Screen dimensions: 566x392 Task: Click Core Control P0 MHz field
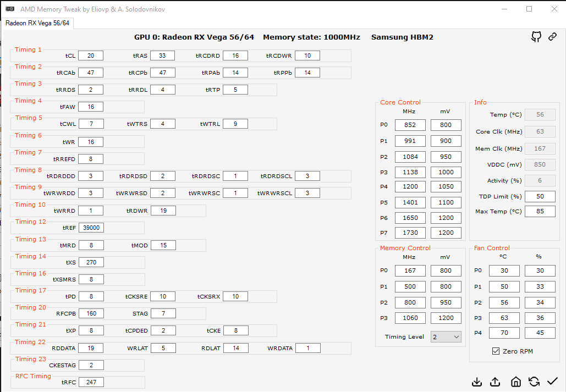click(410, 125)
